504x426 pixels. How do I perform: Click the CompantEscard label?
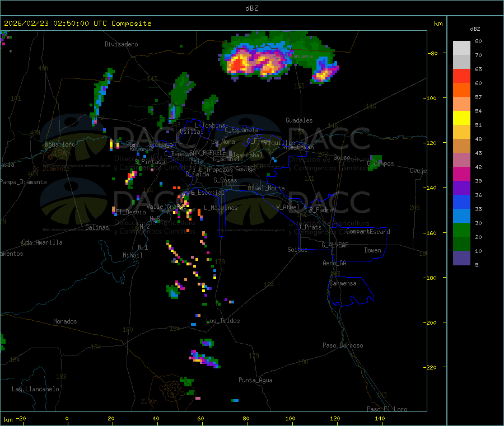pos(368,232)
